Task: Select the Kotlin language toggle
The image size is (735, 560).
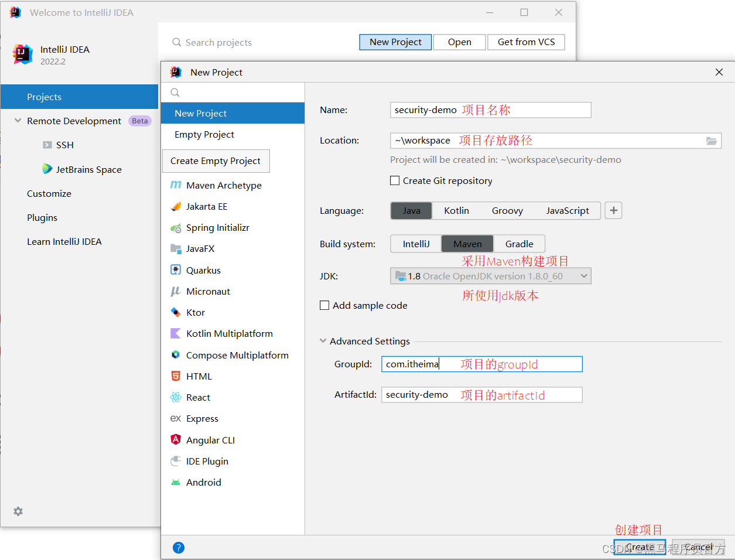Action: [456, 210]
